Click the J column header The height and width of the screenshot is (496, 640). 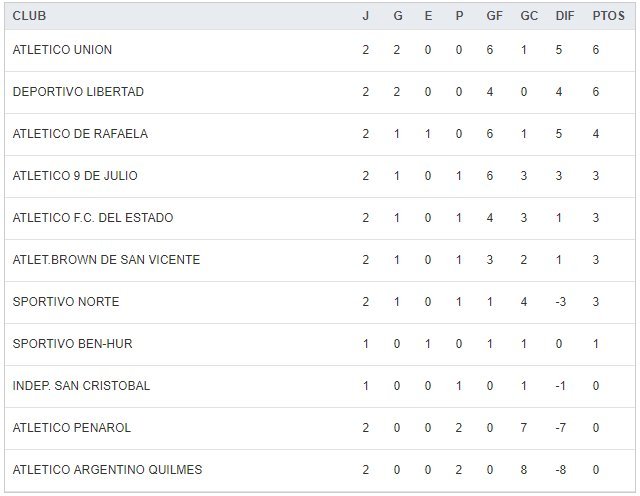click(x=366, y=16)
